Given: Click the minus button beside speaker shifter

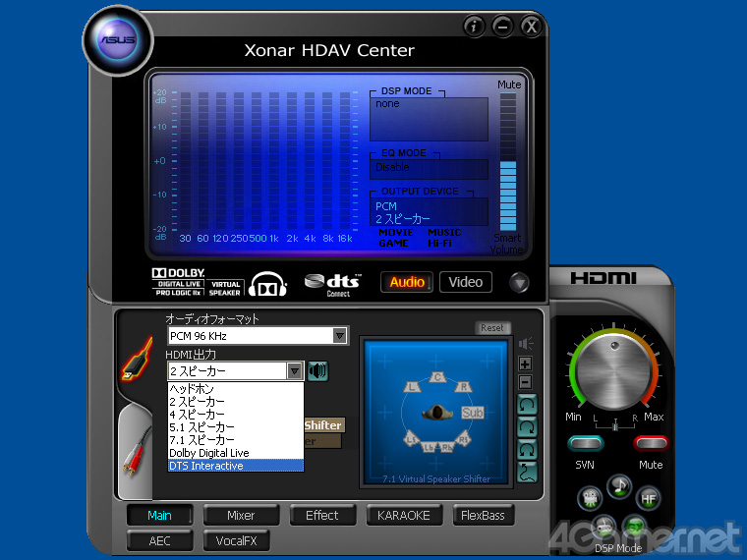Looking at the screenshot, I should pyautogui.click(x=525, y=382).
